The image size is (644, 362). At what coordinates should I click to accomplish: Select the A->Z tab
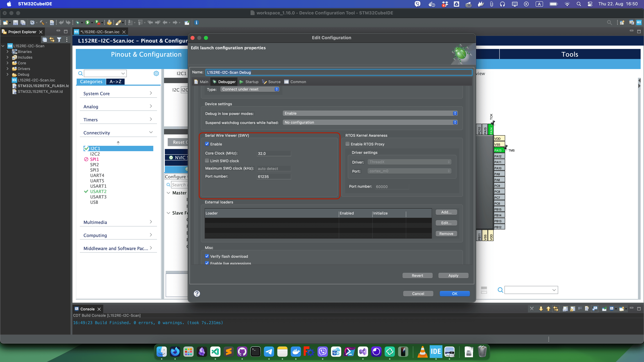[115, 81]
